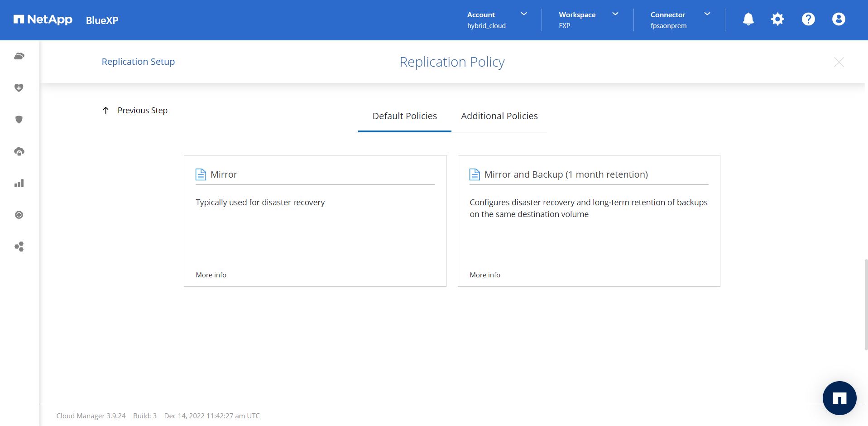Go back using Previous Step
The height and width of the screenshot is (426, 868).
[x=135, y=111]
